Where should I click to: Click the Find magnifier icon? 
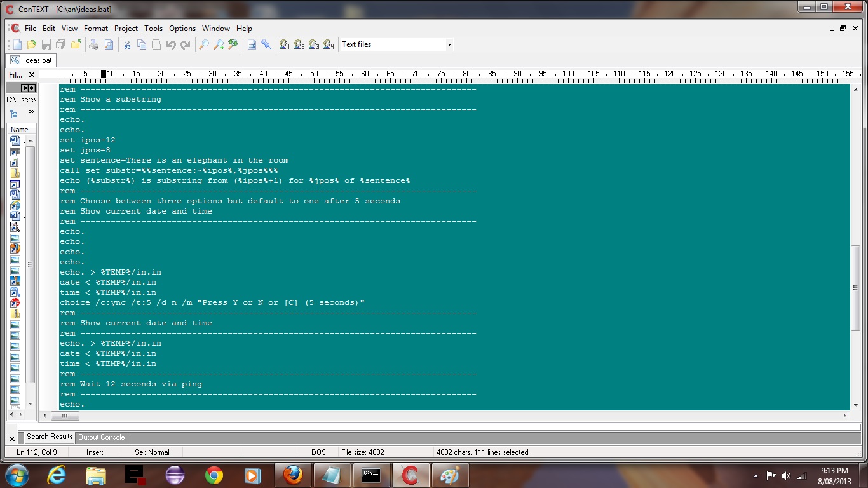tap(203, 44)
